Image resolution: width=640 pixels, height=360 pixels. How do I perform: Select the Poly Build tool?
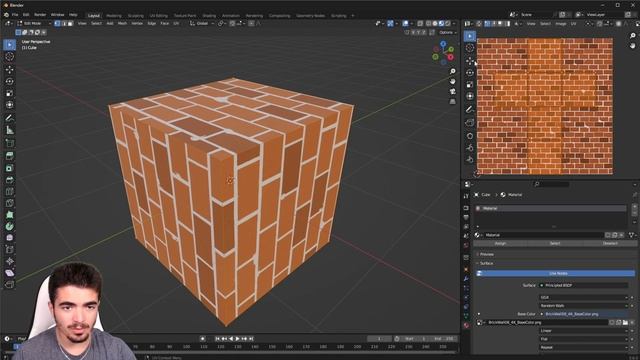tap(9, 215)
